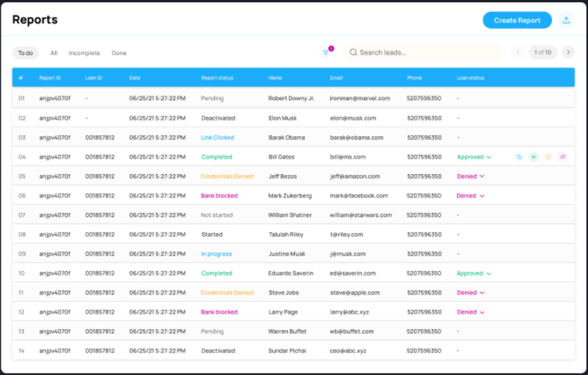Screen dimensions: 588x375
Task: Click the green eye view icon in Bill Gates row
Action: 534,157
